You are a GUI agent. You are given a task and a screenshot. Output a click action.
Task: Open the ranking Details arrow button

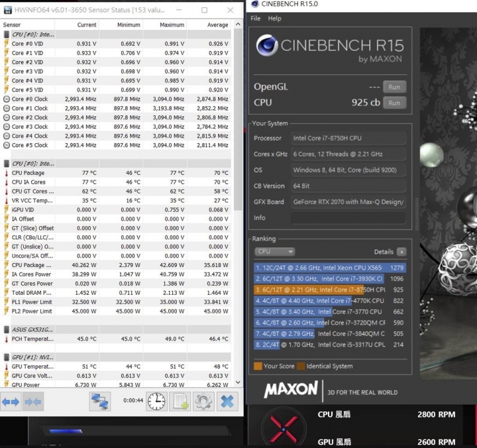401,252
